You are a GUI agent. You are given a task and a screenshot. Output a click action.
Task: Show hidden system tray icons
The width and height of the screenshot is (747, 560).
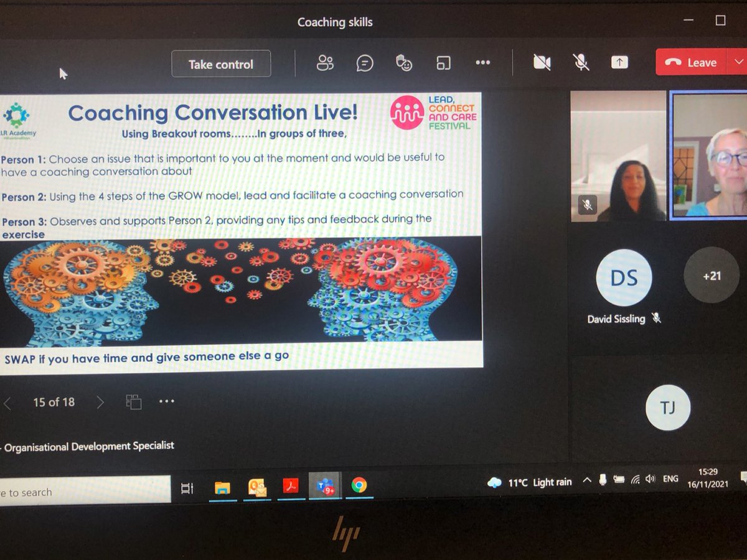click(x=586, y=480)
